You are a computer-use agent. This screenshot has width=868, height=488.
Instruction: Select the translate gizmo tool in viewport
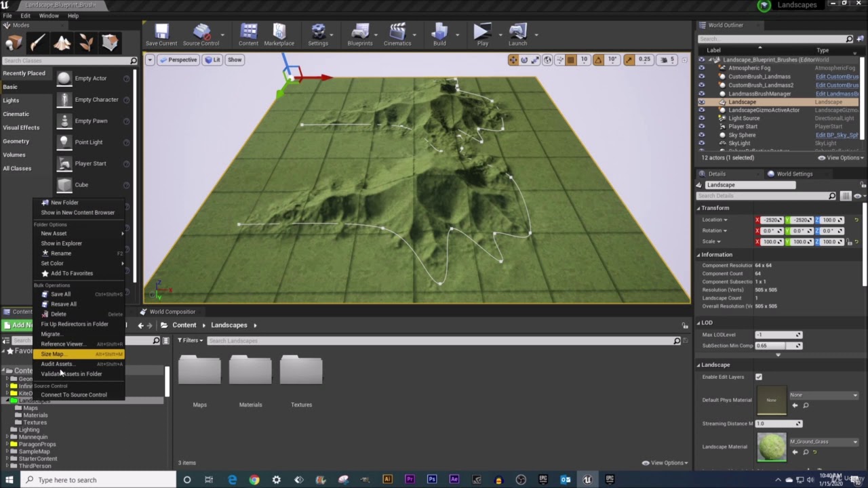[513, 60]
